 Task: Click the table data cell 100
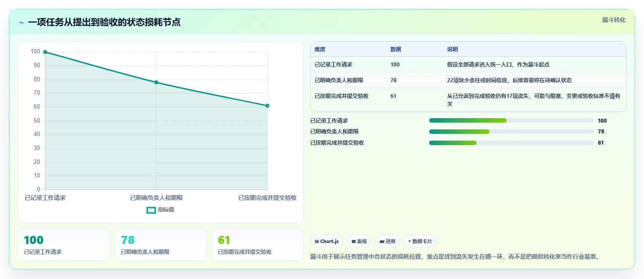395,65
